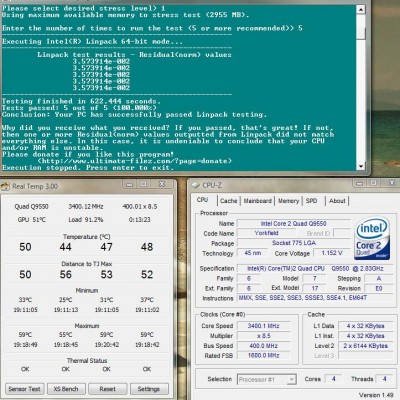Click the core temperature reading '44'
Screen dimensions: 400x400
pyautogui.click(x=65, y=247)
